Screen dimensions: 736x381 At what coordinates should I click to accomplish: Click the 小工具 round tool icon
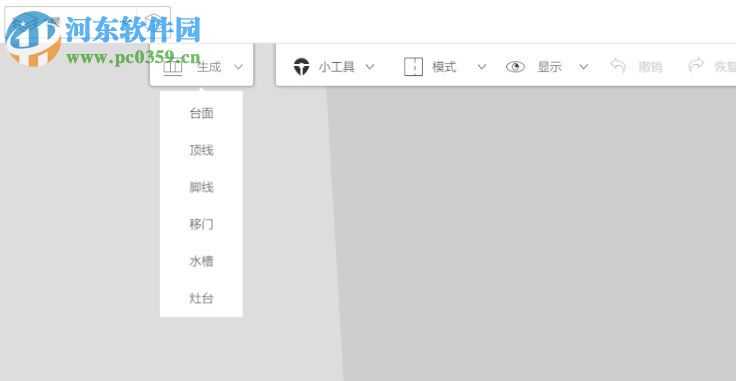(301, 67)
